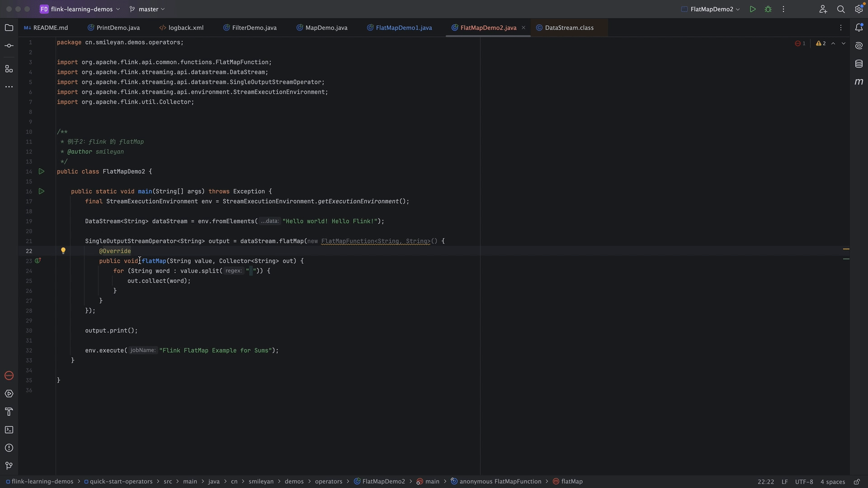
Task: Open the Maven tool window
Action: pos(859,82)
